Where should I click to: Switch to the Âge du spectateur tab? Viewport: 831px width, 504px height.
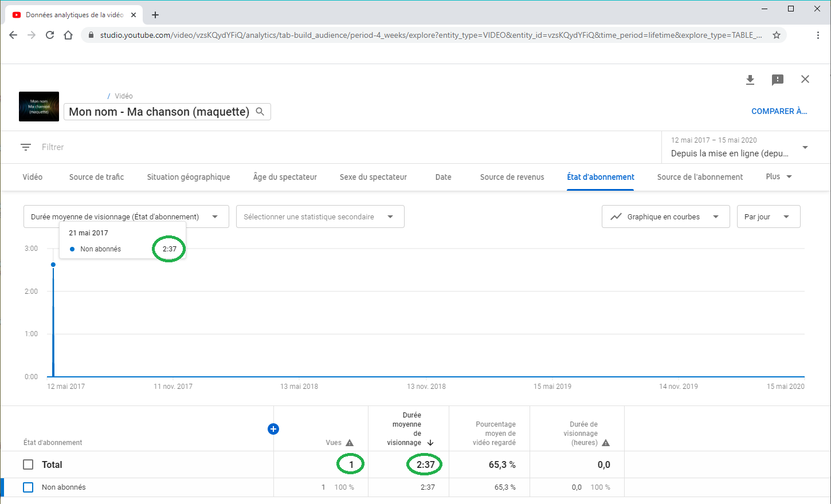tap(285, 177)
